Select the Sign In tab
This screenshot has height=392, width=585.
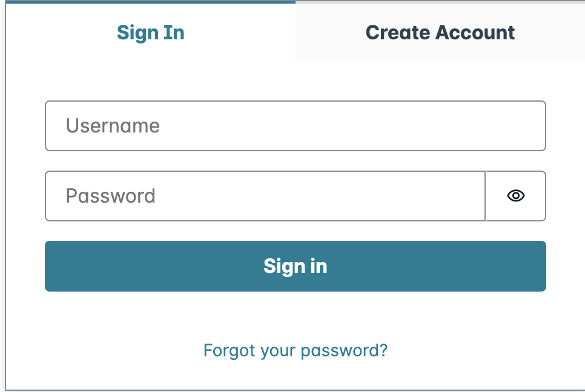coord(150,33)
